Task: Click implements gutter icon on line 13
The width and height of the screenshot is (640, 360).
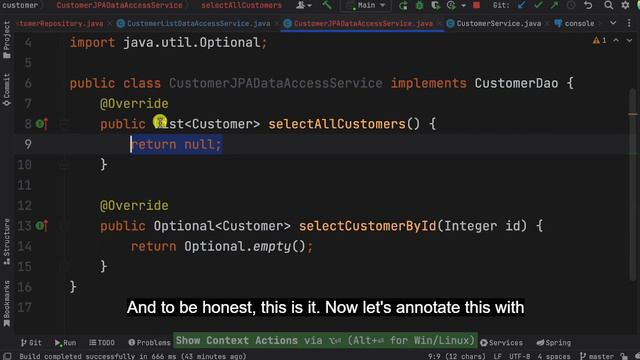Action: tap(42, 226)
